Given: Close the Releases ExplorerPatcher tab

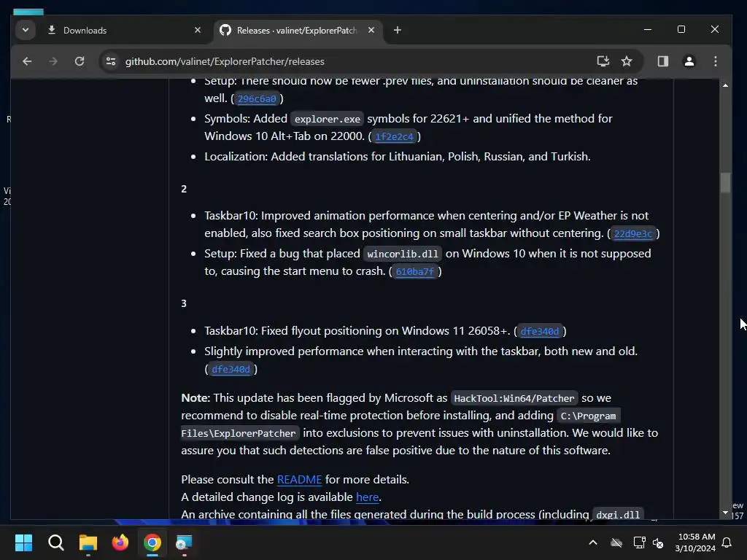Looking at the screenshot, I should [371, 30].
